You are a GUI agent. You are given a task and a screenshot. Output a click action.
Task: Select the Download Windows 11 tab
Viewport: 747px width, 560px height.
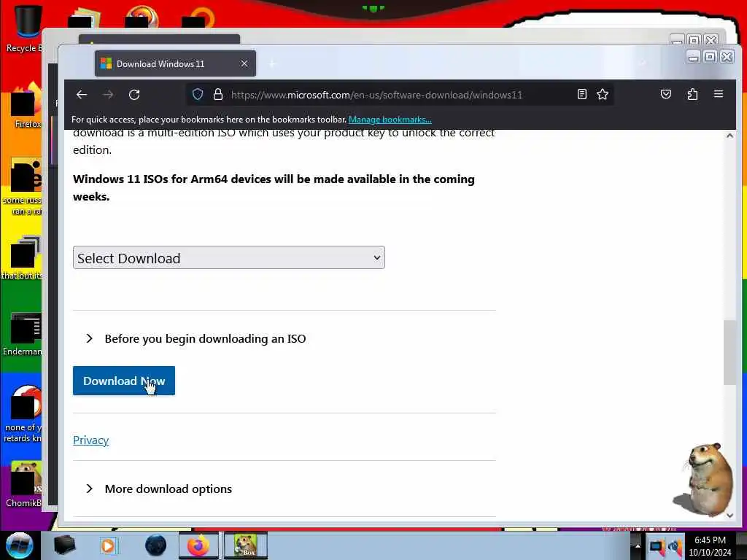[175, 63]
